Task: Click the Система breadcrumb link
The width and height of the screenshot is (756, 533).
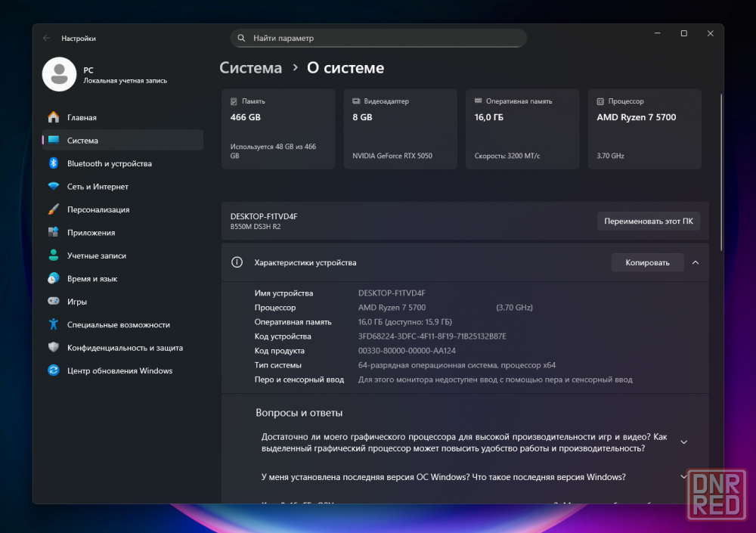Action: 250,68
